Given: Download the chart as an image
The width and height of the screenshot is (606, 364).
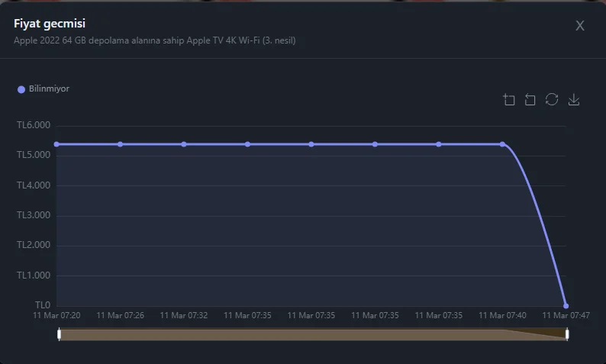Looking at the screenshot, I should 574,100.
